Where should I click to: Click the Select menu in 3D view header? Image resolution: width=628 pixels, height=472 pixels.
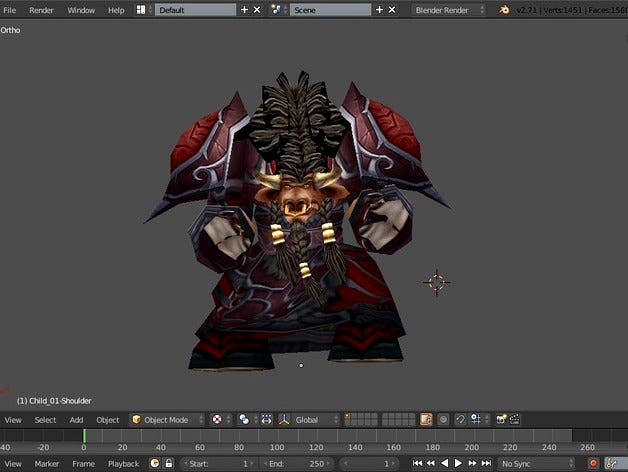tap(45, 420)
